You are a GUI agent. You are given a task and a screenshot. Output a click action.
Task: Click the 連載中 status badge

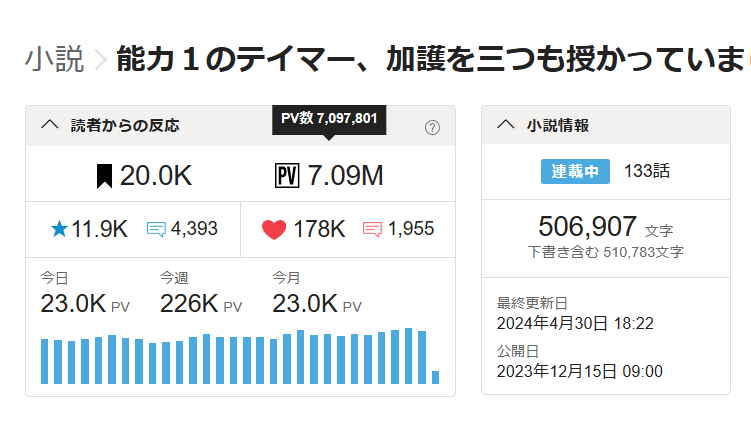pyautogui.click(x=575, y=171)
